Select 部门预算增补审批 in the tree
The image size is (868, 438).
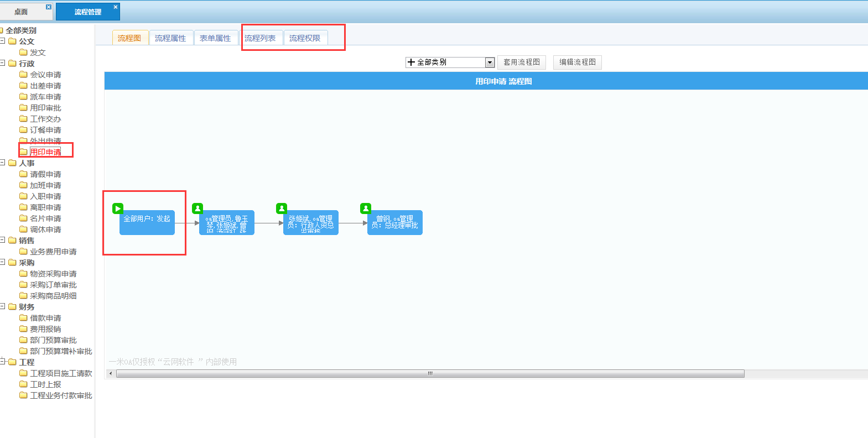click(x=61, y=351)
